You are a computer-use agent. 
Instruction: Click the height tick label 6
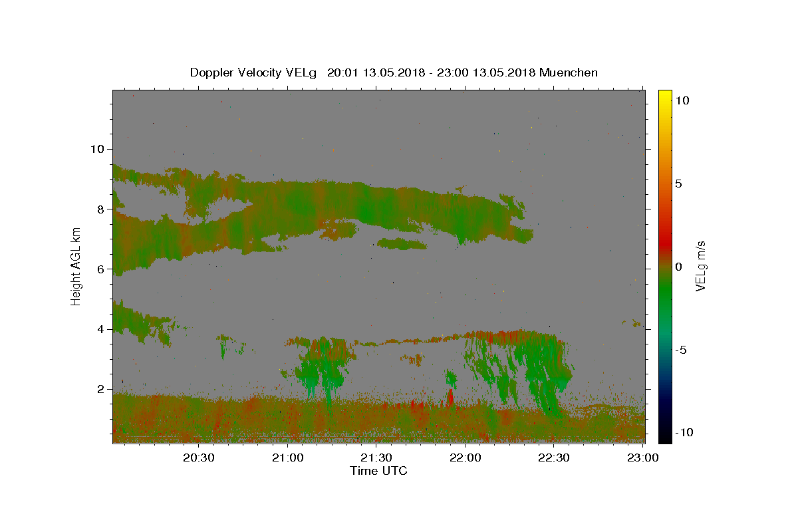(x=102, y=269)
